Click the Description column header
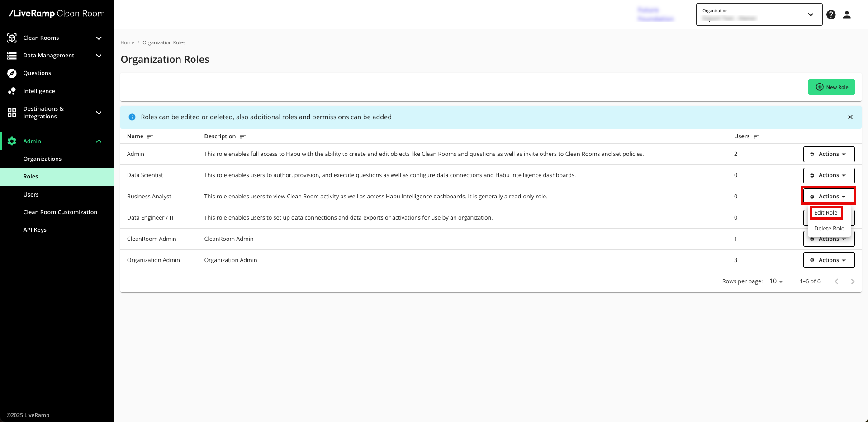 pyautogui.click(x=220, y=136)
